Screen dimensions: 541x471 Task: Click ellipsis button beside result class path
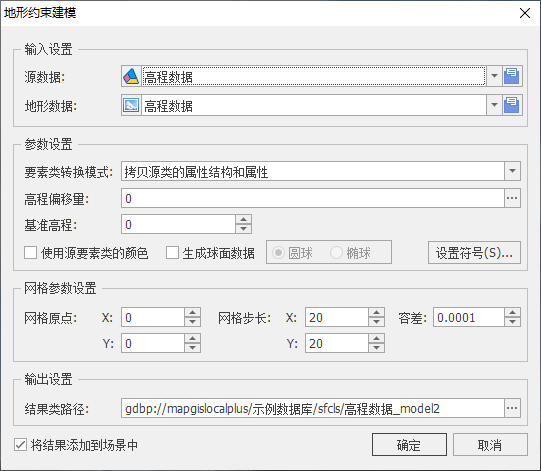click(x=512, y=408)
